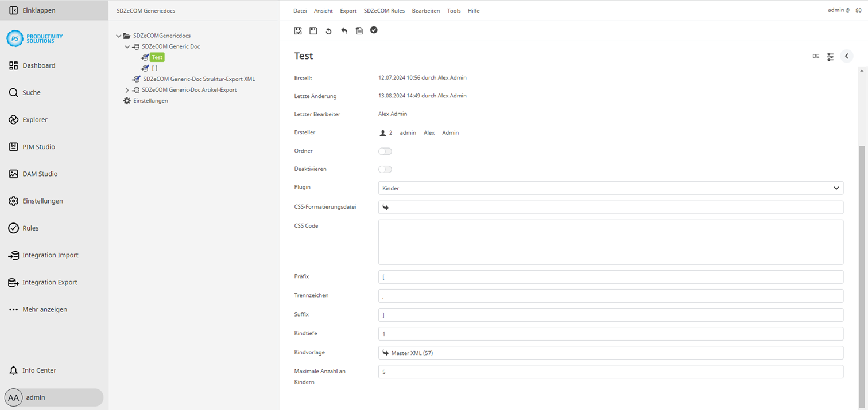Click the black checkmark validation icon
This screenshot has width=868, height=410.
(374, 30)
